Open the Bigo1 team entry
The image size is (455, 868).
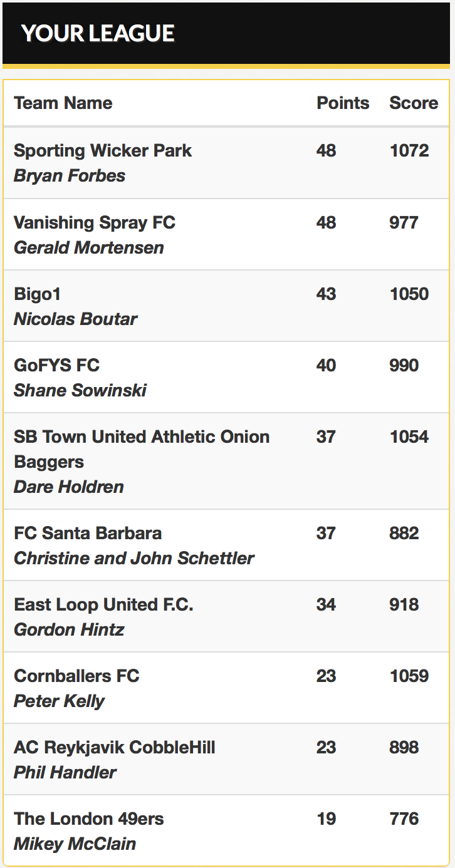pyautogui.click(x=38, y=294)
